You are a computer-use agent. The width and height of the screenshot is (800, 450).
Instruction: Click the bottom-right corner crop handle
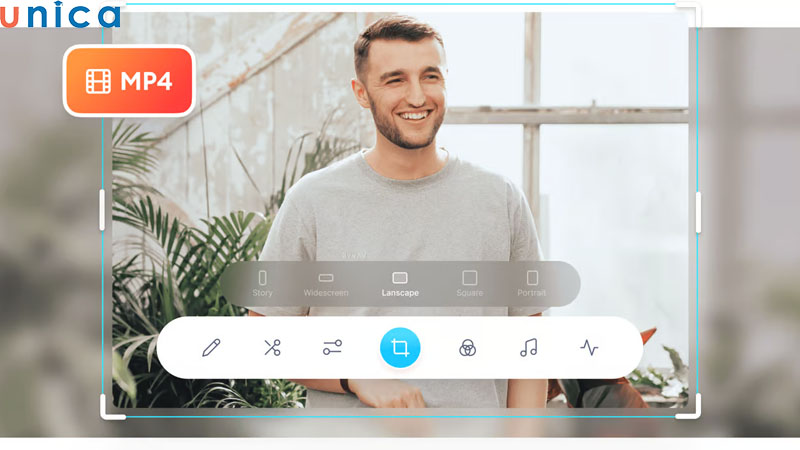(x=689, y=407)
